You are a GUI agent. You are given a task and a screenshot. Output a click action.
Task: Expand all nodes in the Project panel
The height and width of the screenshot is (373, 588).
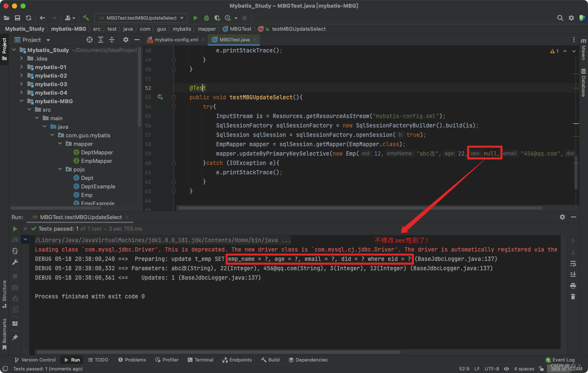pos(101,40)
